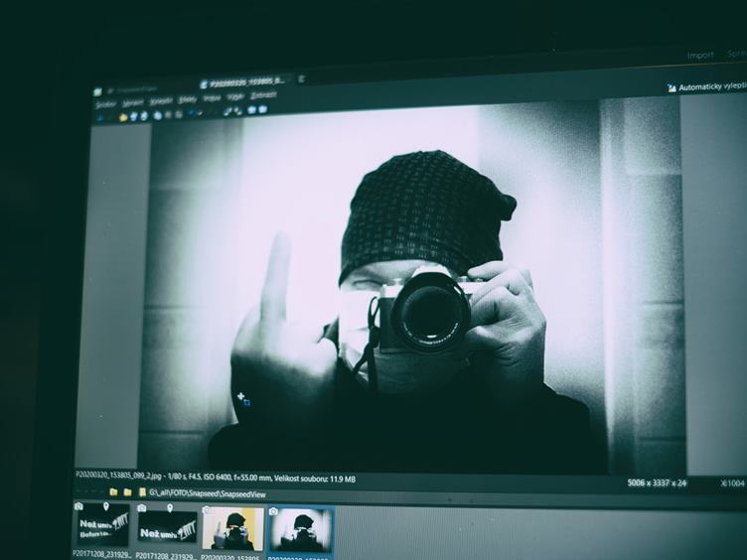Viewport: 747px width, 560px height.
Task: Click the Import button at top right
Action: pyautogui.click(x=700, y=56)
